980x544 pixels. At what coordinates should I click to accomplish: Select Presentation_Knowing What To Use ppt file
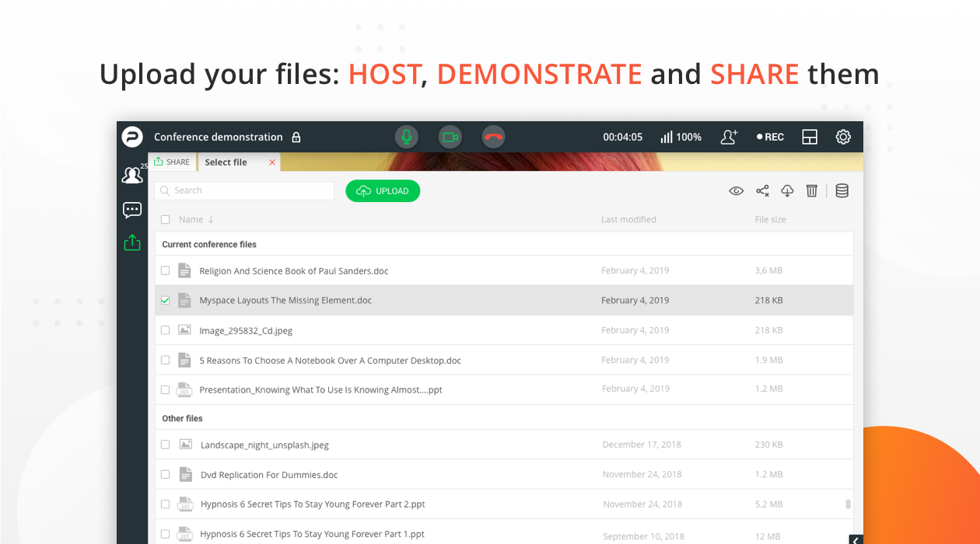[x=320, y=390]
